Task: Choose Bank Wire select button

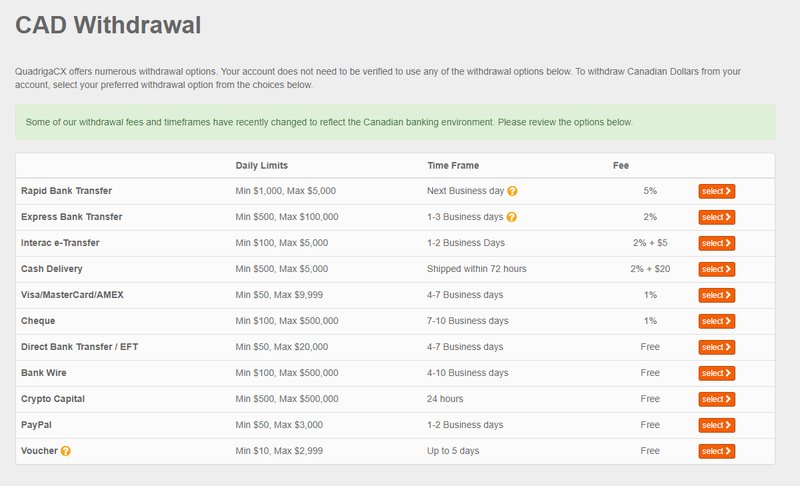Action: point(716,373)
